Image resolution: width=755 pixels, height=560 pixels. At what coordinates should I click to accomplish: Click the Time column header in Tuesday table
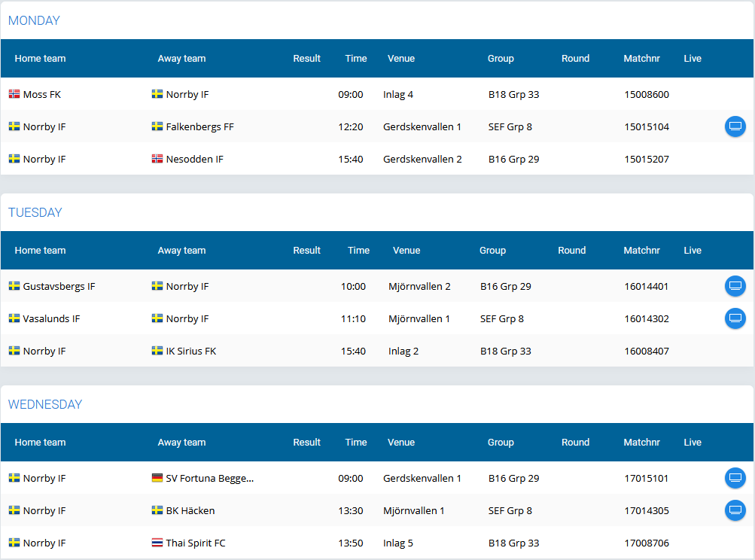coord(359,250)
